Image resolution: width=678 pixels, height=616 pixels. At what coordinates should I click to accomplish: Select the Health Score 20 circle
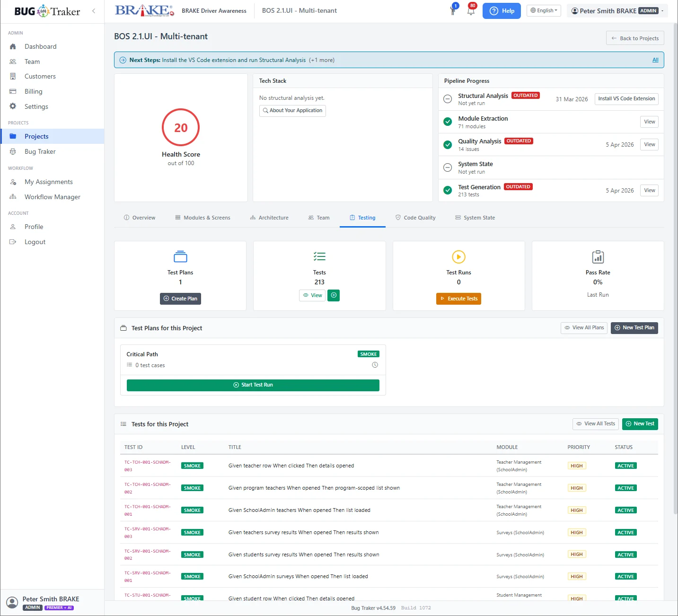(181, 128)
